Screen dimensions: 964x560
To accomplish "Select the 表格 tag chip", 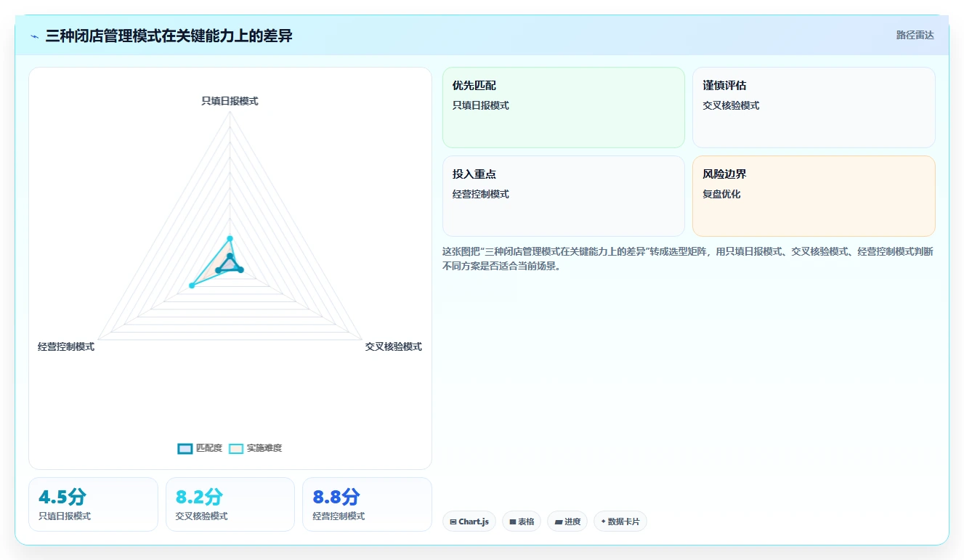I will (x=522, y=522).
